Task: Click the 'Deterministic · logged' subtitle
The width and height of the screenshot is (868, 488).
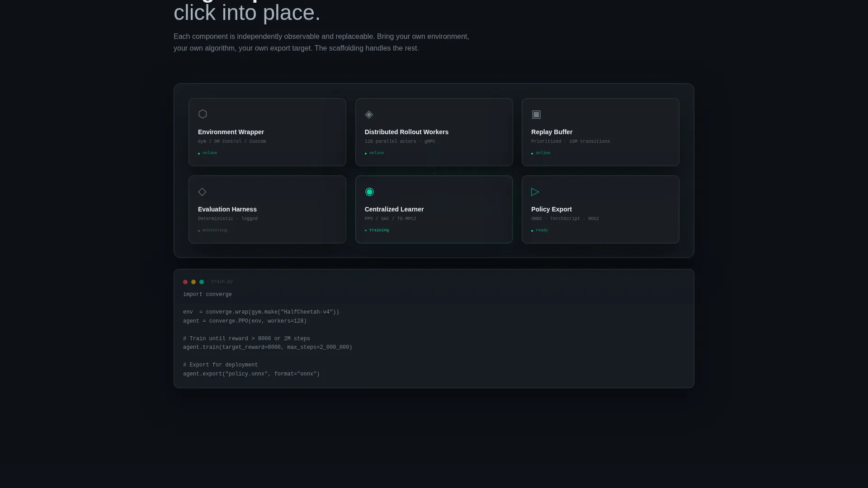Action: 228,219
